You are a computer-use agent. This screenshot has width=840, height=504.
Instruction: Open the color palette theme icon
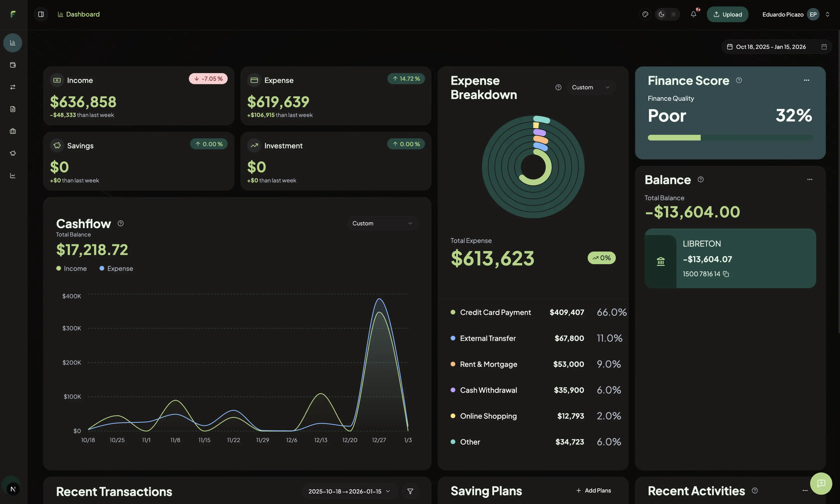pyautogui.click(x=645, y=14)
